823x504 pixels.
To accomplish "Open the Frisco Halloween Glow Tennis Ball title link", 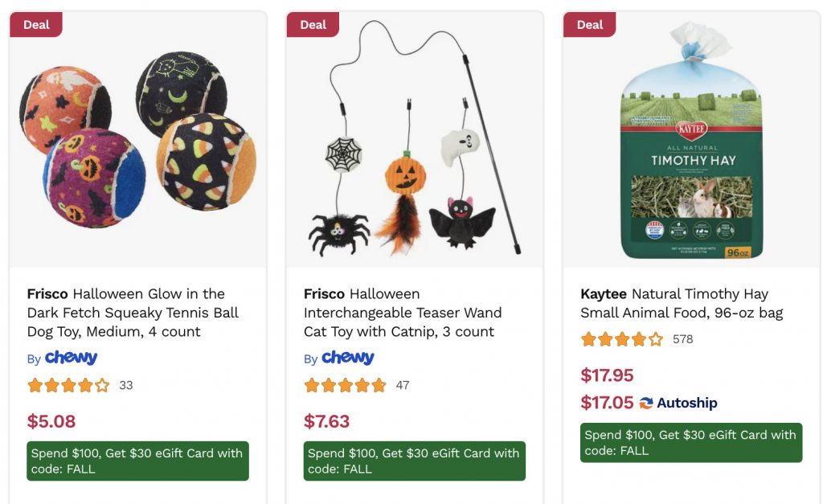I will [133, 313].
